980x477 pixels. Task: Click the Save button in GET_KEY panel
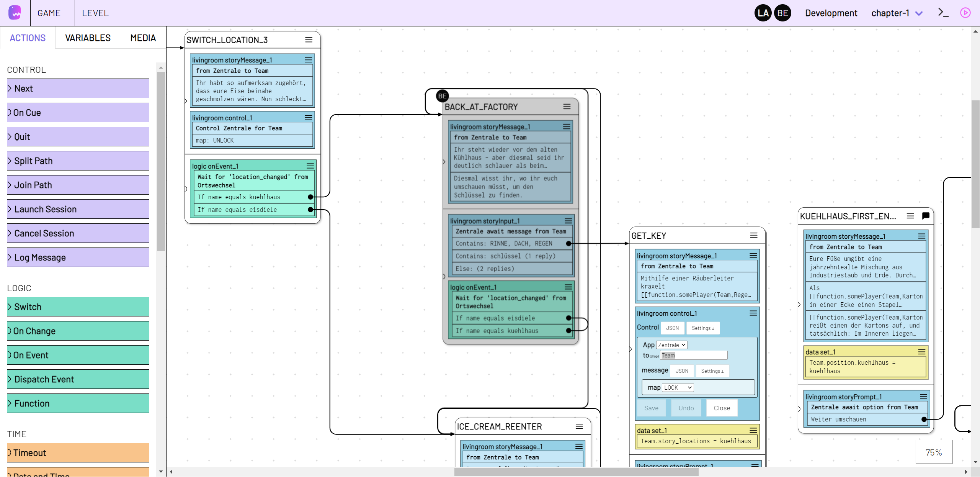[x=652, y=408]
